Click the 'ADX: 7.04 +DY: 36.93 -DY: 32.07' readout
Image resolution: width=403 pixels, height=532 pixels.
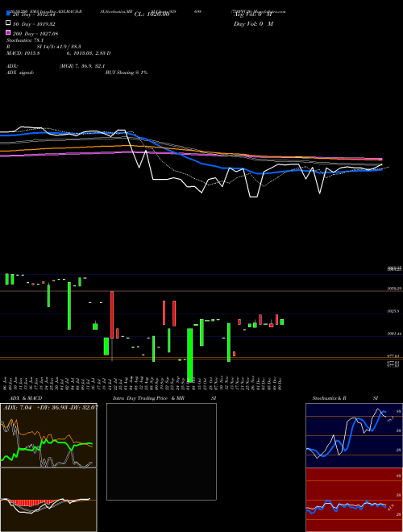(51, 407)
